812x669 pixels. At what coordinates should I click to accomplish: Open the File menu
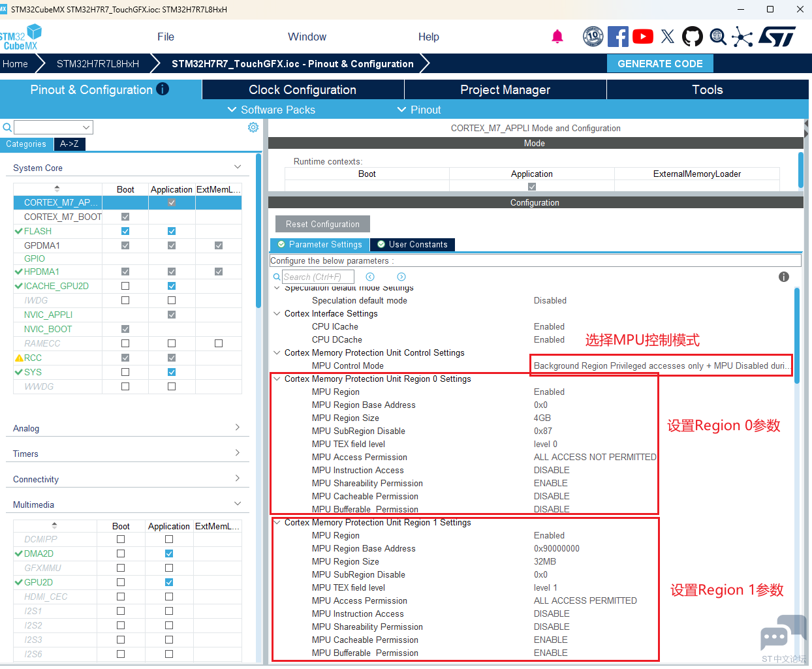[166, 37]
